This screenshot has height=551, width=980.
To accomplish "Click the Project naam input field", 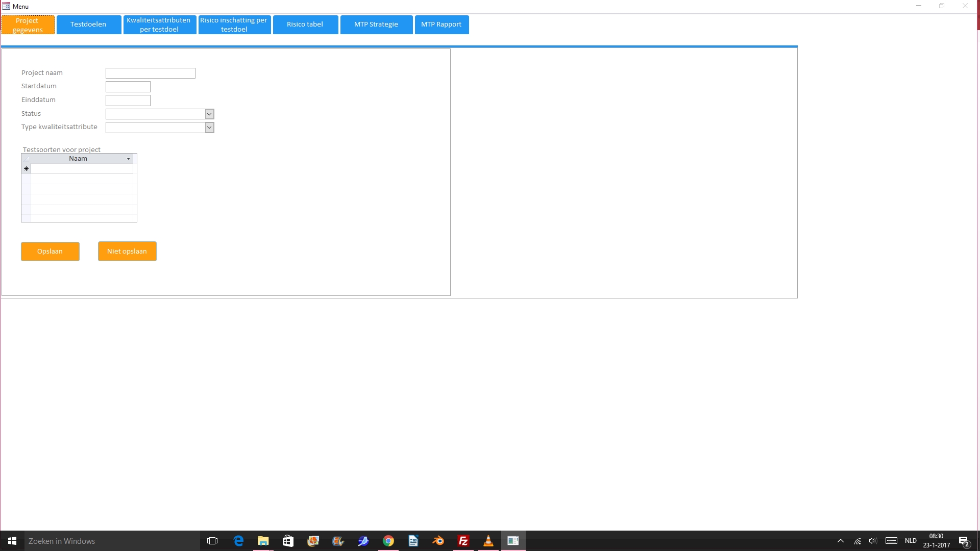I will pyautogui.click(x=151, y=73).
